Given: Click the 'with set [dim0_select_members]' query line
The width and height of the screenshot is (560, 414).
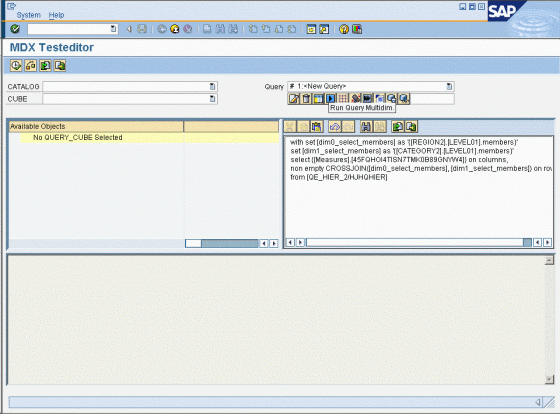Looking at the screenshot, I should [x=404, y=142].
